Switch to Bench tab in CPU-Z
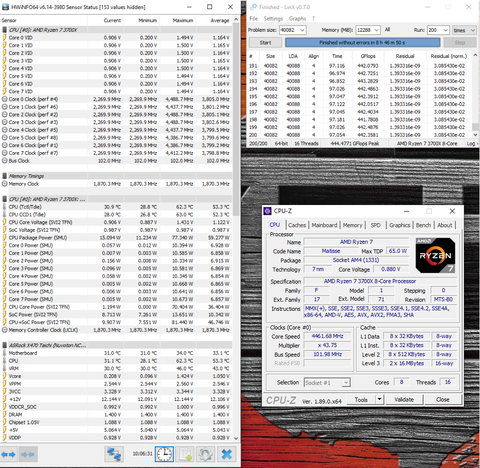 pos(423,225)
